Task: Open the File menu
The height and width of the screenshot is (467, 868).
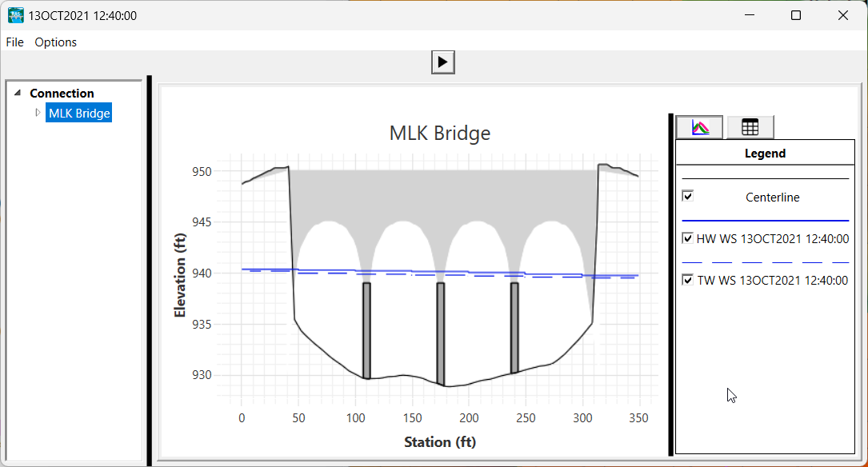Action: 14,42
